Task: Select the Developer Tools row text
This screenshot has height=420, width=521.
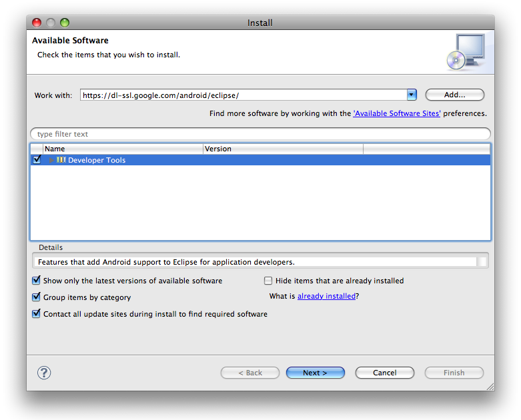Action: 97,160
